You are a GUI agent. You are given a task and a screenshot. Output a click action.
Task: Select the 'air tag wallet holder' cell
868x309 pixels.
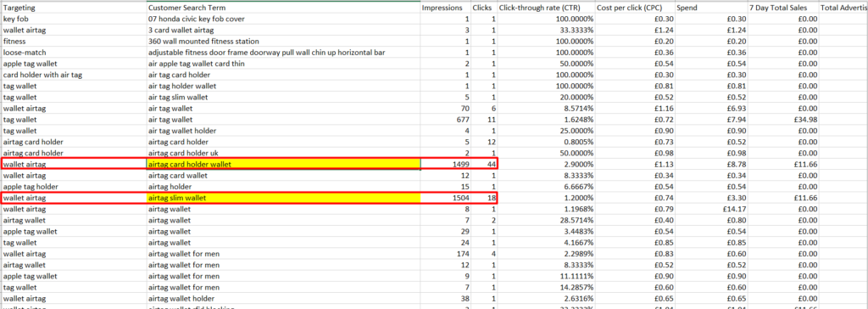[283, 131]
